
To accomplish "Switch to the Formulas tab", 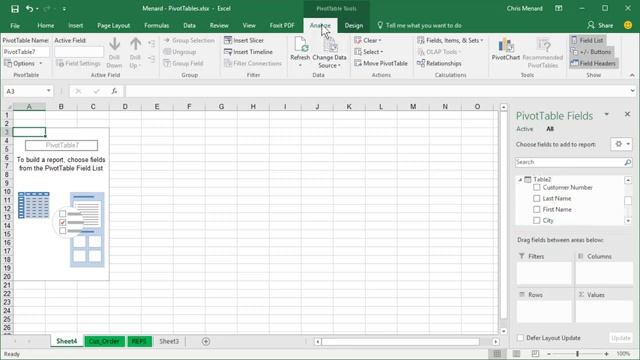I will click(156, 25).
